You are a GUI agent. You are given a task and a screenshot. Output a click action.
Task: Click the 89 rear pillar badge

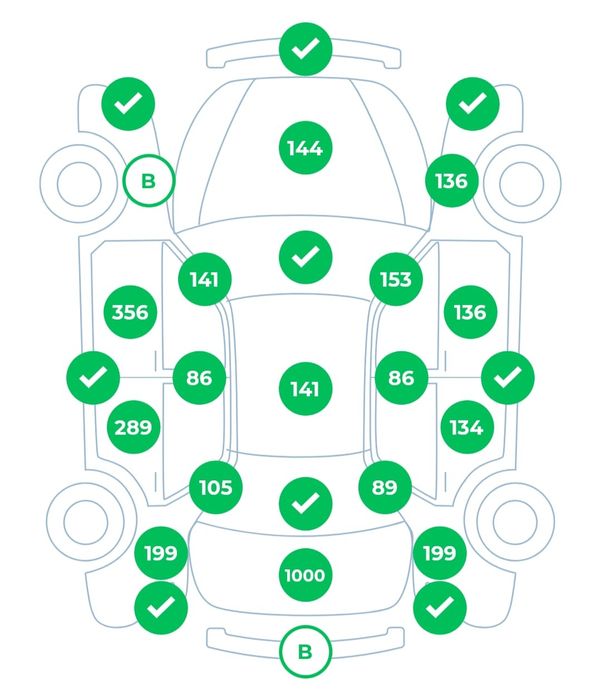(x=385, y=487)
